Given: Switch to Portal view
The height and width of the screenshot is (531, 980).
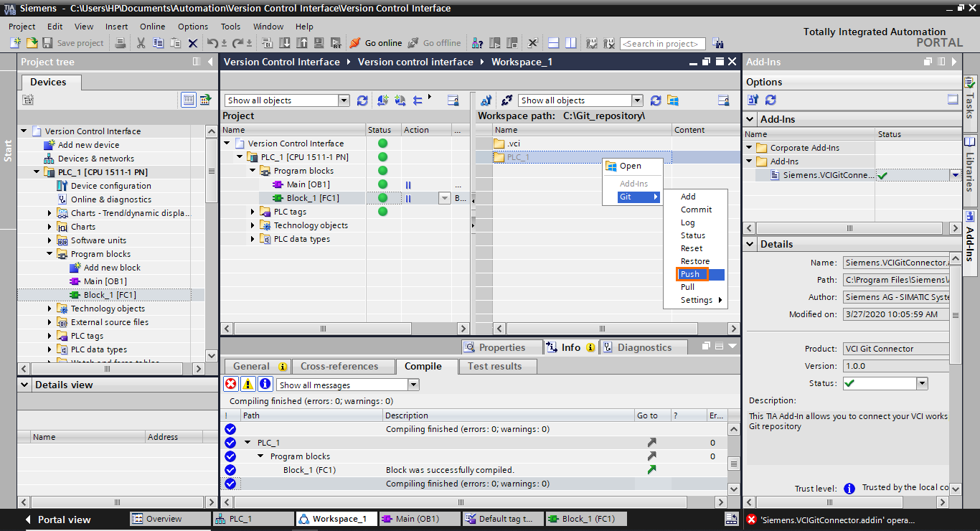Looking at the screenshot, I should 57,520.
